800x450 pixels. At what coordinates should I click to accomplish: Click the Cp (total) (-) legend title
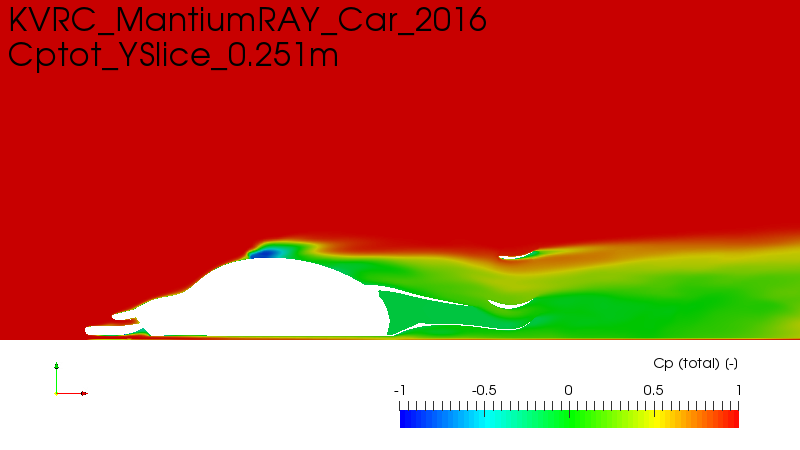pyautogui.click(x=695, y=363)
